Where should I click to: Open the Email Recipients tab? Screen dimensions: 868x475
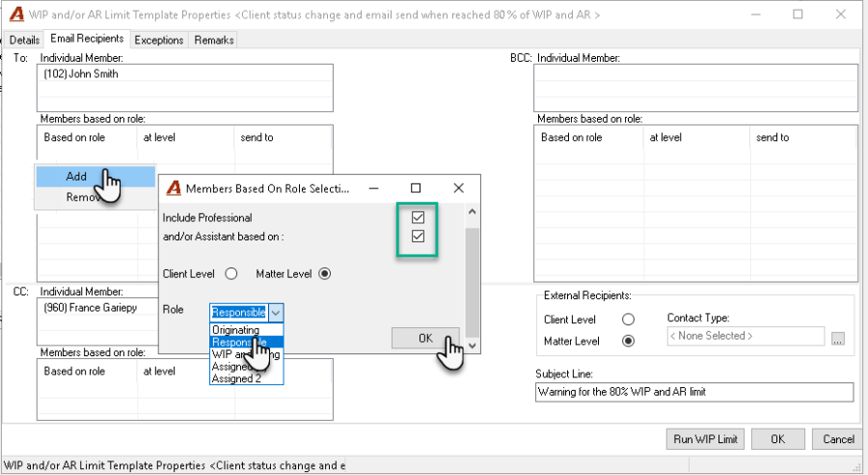pyautogui.click(x=87, y=39)
